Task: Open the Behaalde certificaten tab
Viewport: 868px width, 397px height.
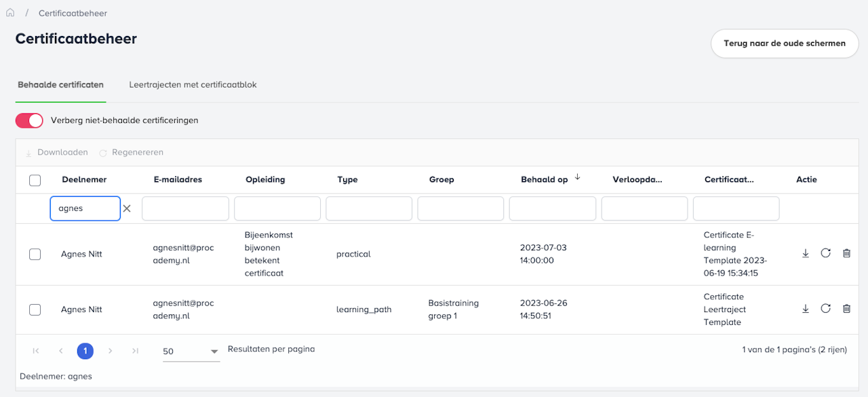Action: 60,85
